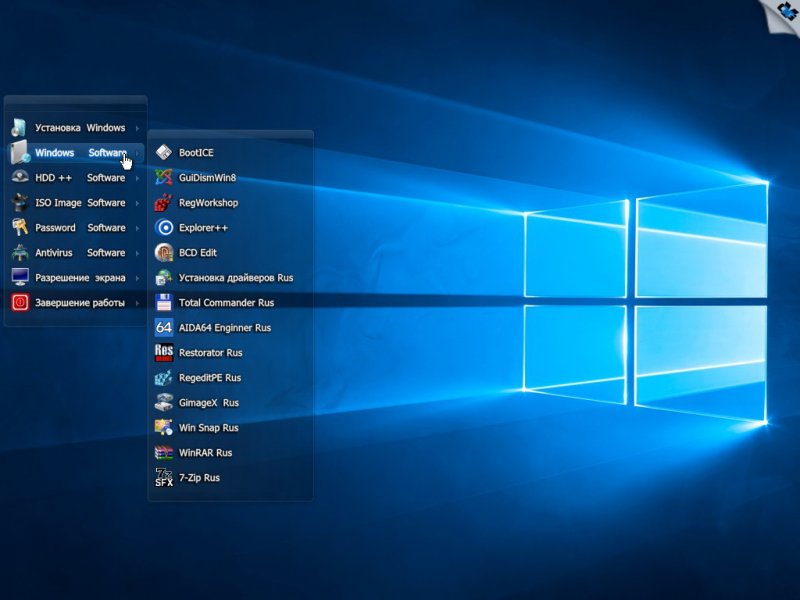The width and height of the screenshot is (800, 600).
Task: Expand the ISO Image Software submenu arrow
Action: coord(137,203)
